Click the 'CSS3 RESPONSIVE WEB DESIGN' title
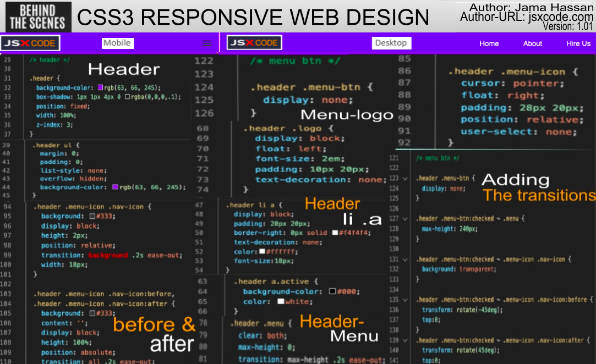The width and height of the screenshot is (596, 364). click(x=253, y=18)
